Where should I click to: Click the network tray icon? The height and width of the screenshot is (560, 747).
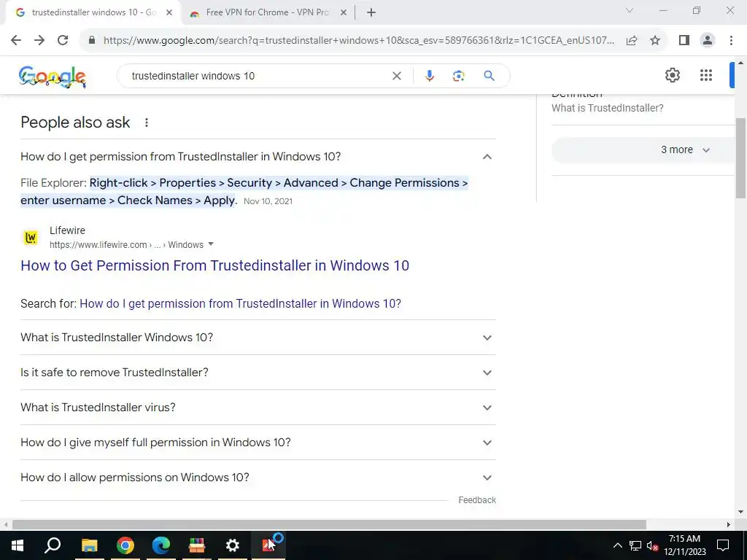click(635, 545)
